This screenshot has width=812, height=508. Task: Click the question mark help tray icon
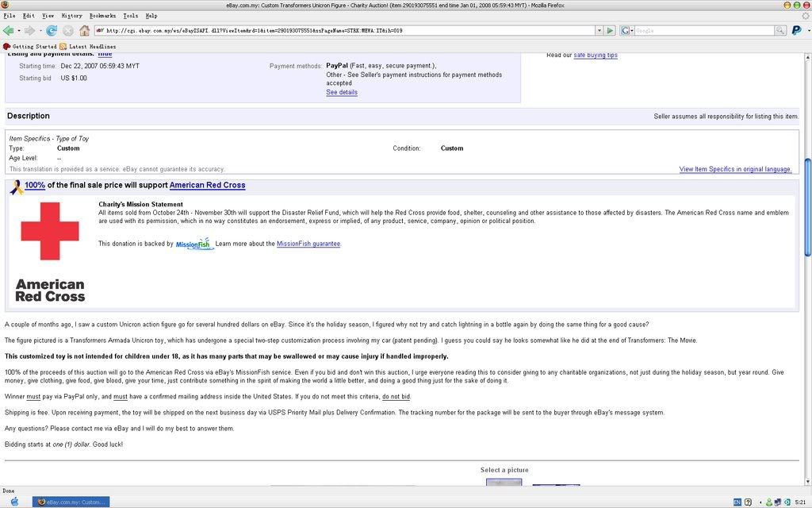(x=748, y=502)
